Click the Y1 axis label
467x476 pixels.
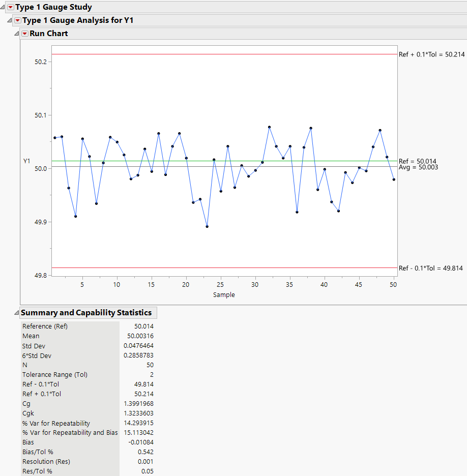tap(27, 161)
